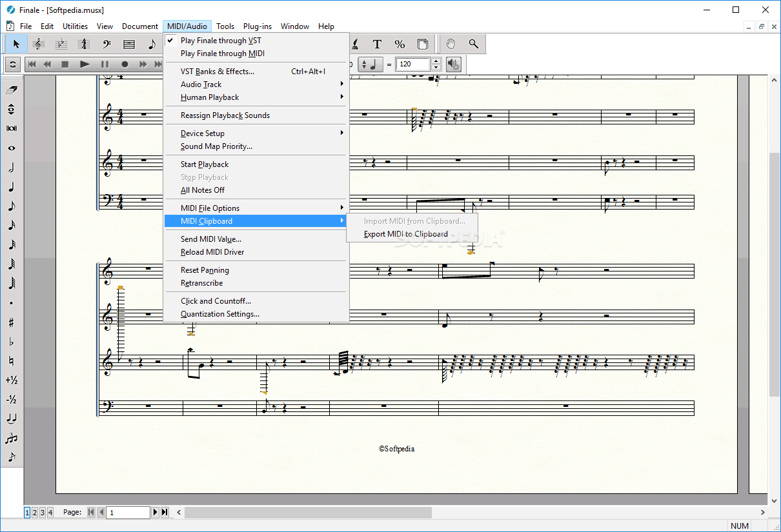Rewind to beginning in playback controls

31,64
